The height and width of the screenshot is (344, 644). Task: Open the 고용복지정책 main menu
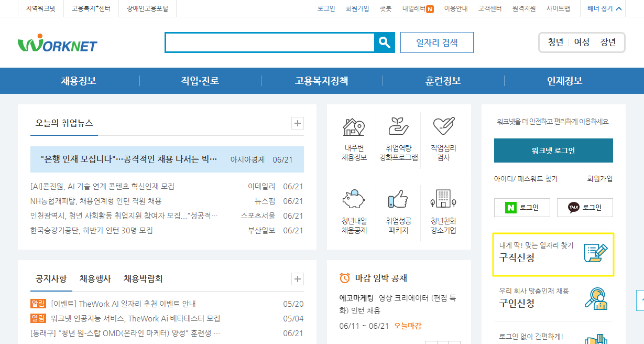click(x=322, y=81)
